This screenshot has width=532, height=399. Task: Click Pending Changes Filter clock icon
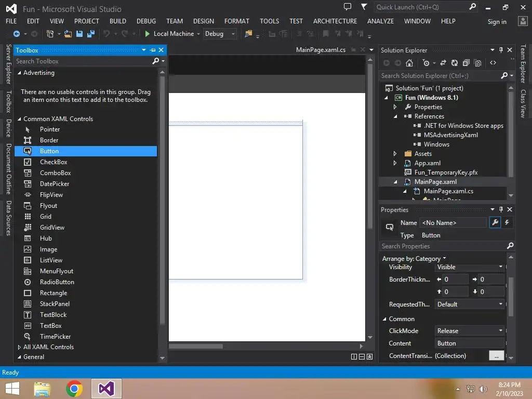tap(426, 63)
